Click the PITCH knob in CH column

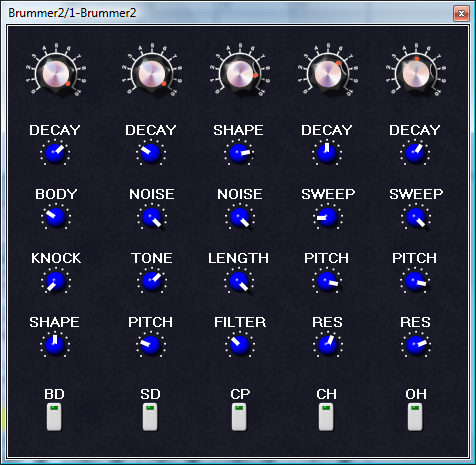tap(327, 281)
